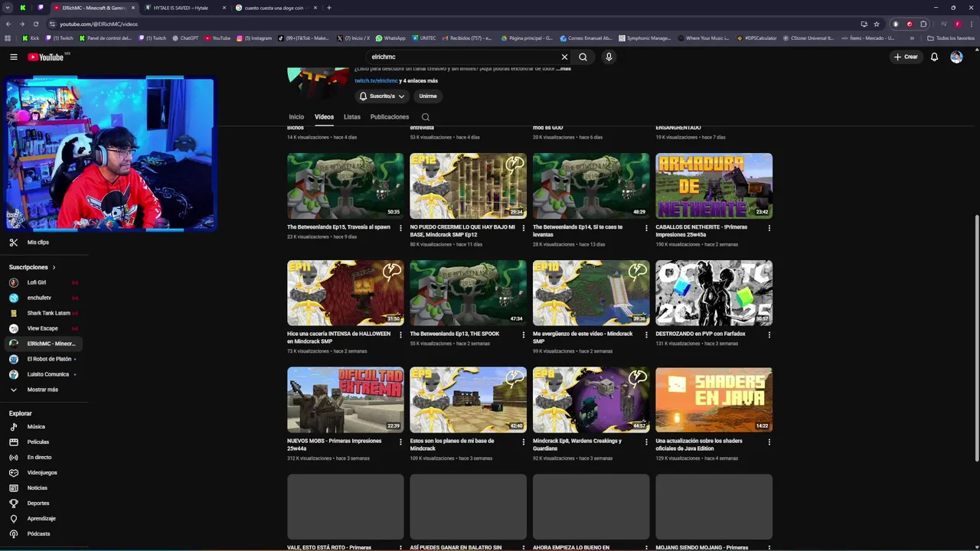
Task: Switch to the HYTALE IS SAVED browser tab
Action: (x=185, y=8)
